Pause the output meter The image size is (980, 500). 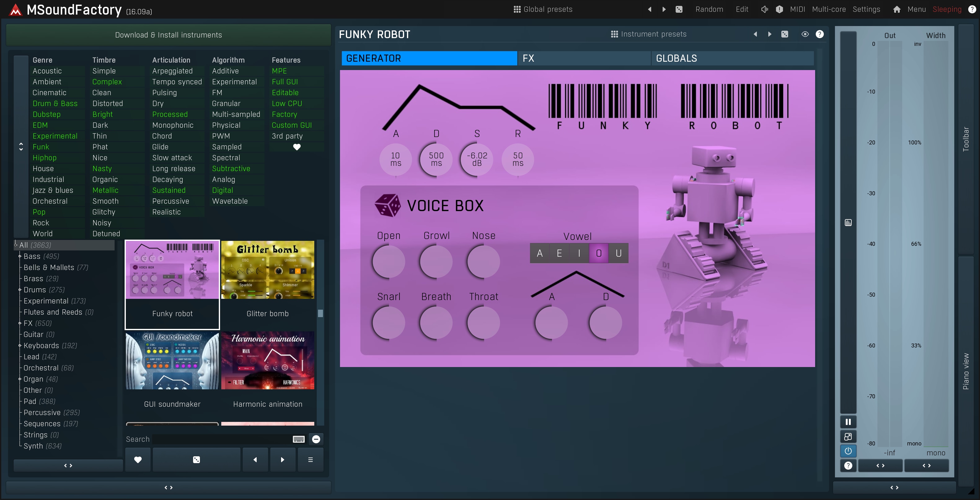coord(848,422)
